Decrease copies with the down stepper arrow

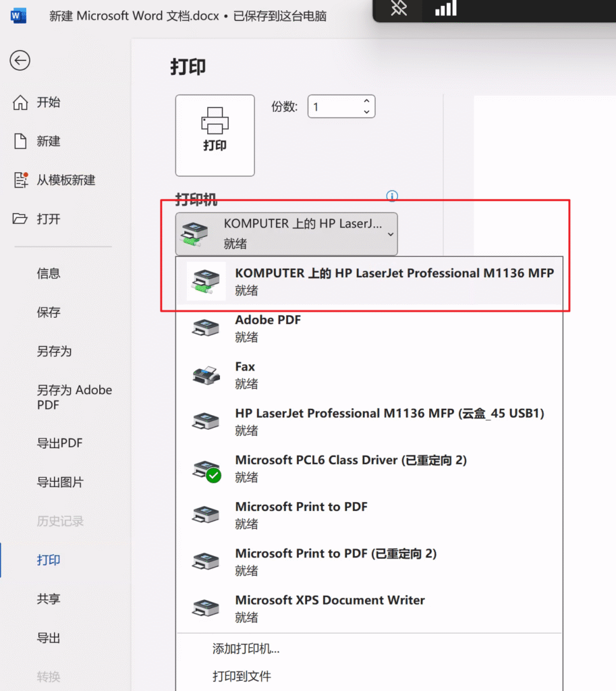pos(366,112)
